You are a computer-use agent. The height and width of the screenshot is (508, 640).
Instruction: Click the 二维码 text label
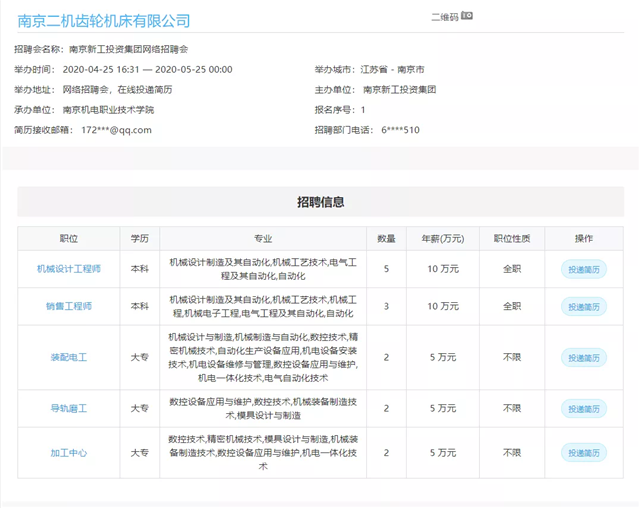(444, 17)
